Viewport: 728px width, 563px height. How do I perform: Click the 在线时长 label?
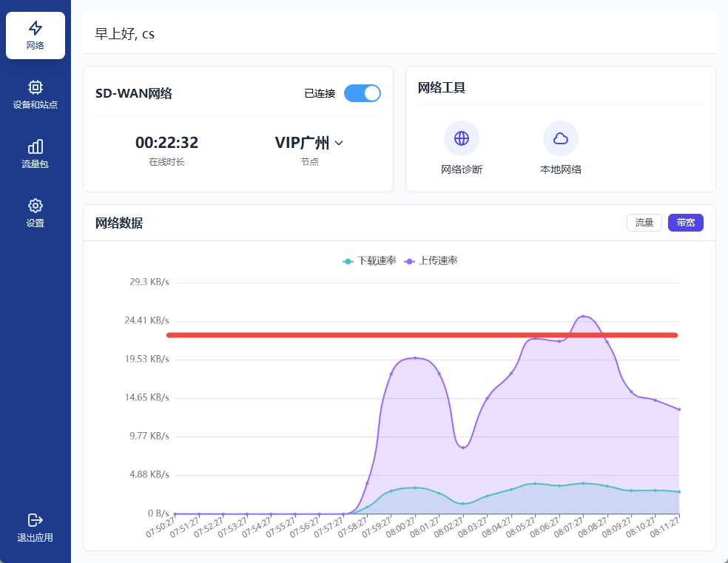(x=166, y=162)
